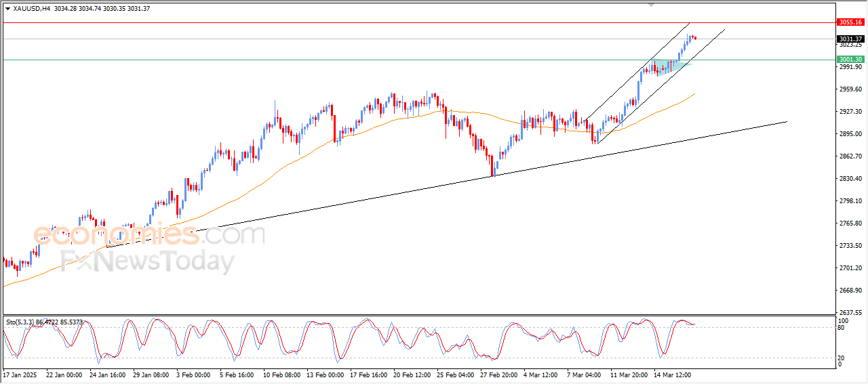Screen dimensions: 868x384
Task: Select the red 3055.16 price label
Action: pos(850,22)
